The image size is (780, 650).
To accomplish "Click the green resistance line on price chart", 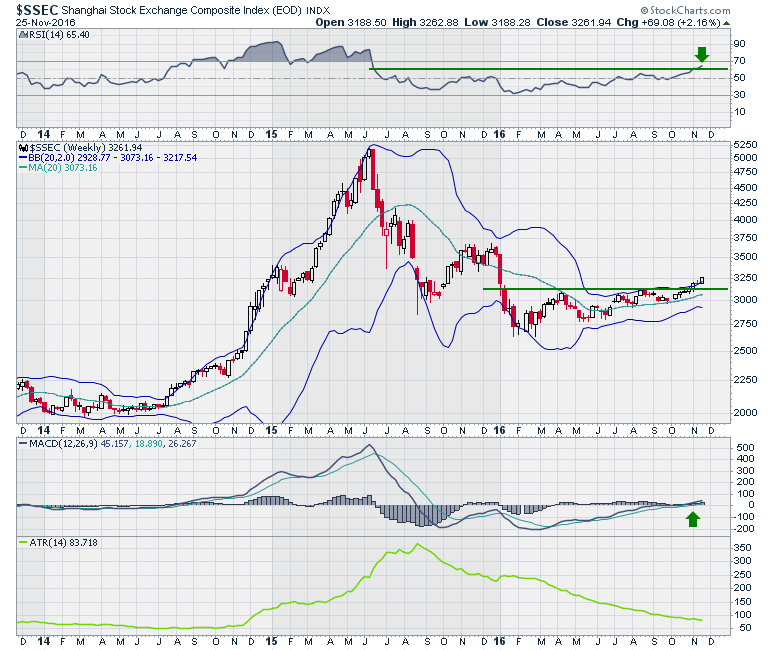I will coord(600,288).
